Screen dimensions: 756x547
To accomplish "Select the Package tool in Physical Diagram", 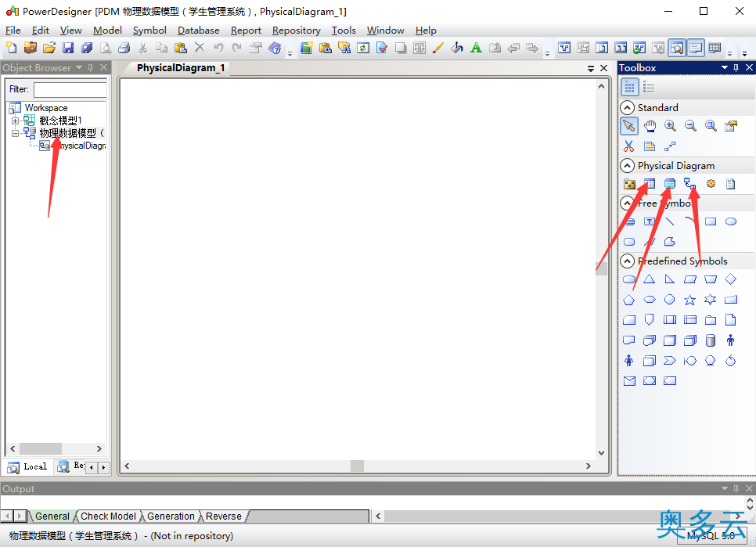I will pyautogui.click(x=629, y=184).
